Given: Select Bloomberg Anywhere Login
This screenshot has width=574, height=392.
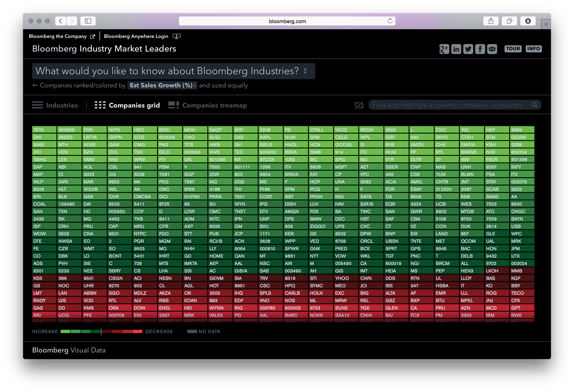Looking at the screenshot, I should (x=136, y=36).
